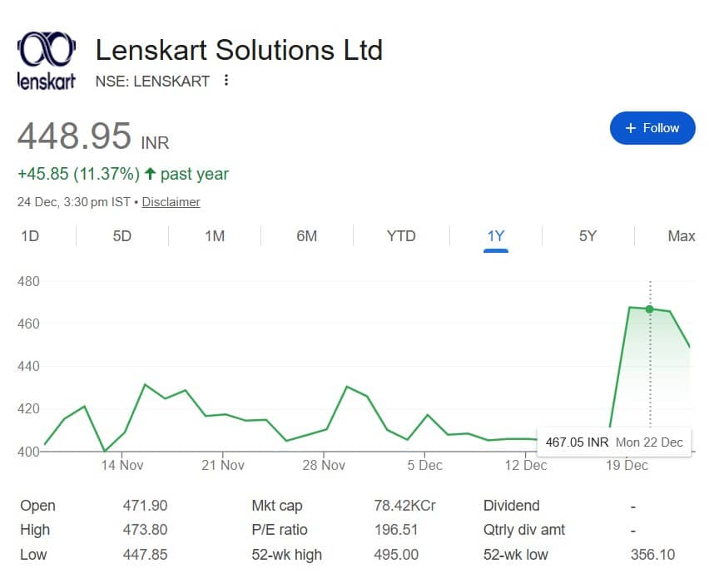Click the 467.05 INR tooltip box

pyautogui.click(x=614, y=442)
